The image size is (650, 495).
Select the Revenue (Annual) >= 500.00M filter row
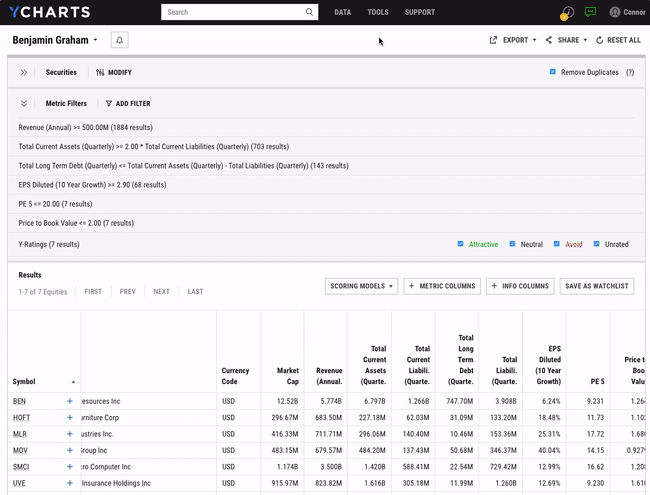click(326, 127)
